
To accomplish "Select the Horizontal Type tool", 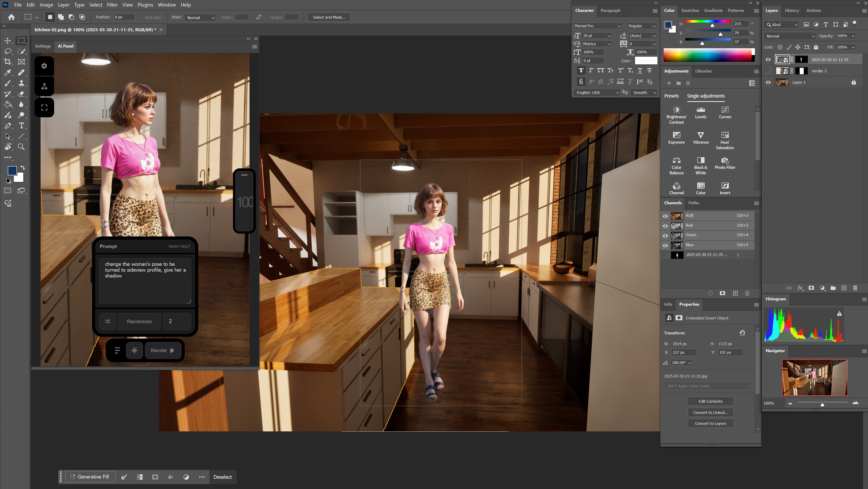I will tap(21, 126).
